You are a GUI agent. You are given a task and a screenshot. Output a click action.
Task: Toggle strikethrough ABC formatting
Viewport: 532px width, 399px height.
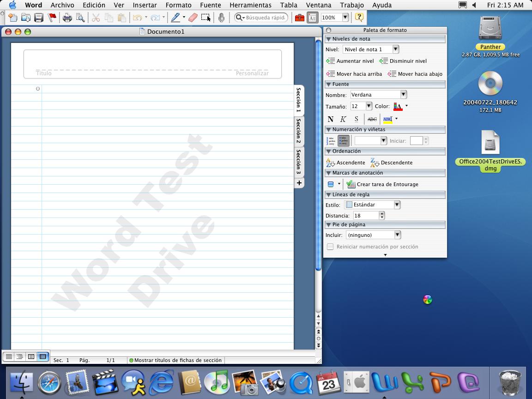click(x=372, y=119)
